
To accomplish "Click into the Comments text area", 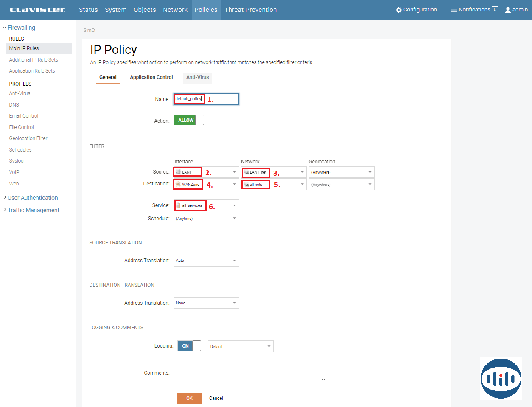I will point(249,371).
